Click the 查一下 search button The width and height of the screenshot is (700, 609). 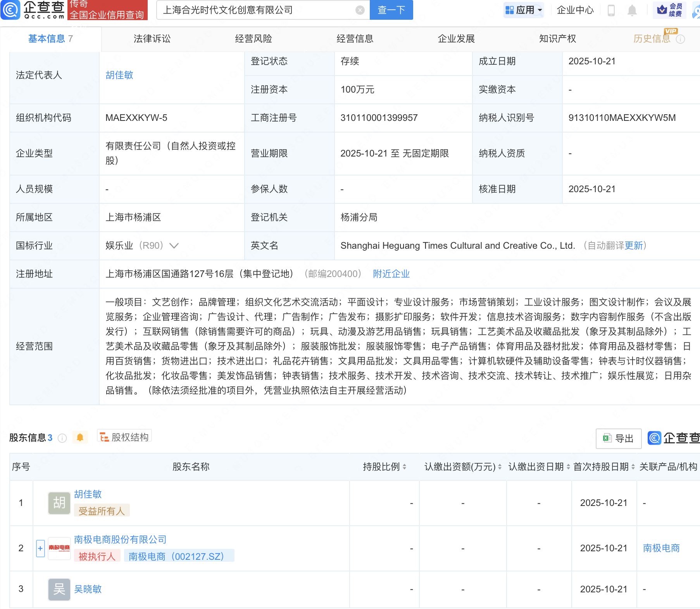pyautogui.click(x=391, y=10)
